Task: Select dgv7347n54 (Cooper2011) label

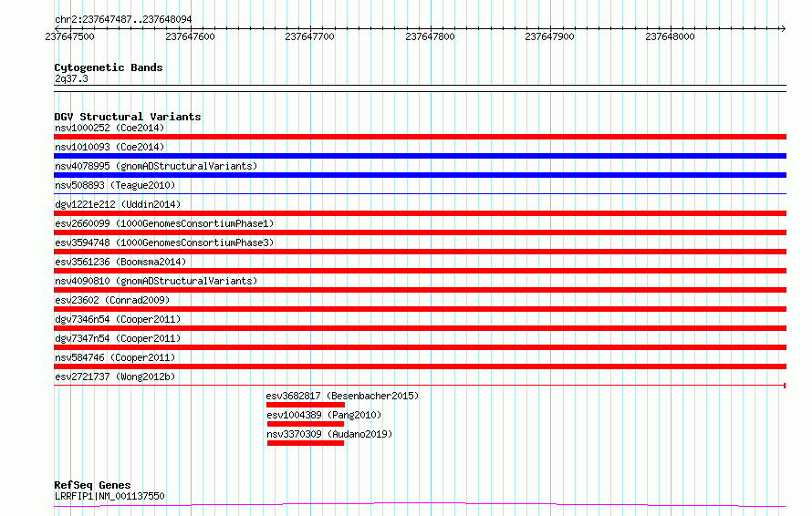Action: [x=118, y=338]
